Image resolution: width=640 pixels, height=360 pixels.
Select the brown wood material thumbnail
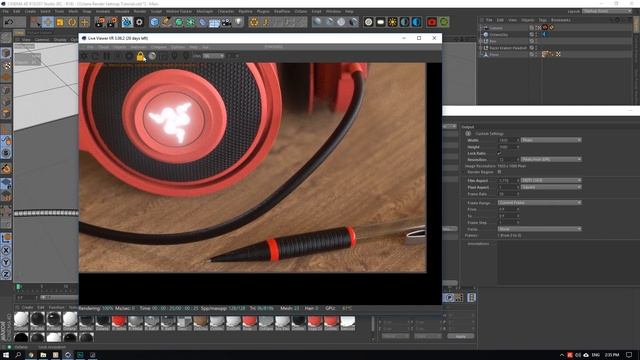[200, 322]
